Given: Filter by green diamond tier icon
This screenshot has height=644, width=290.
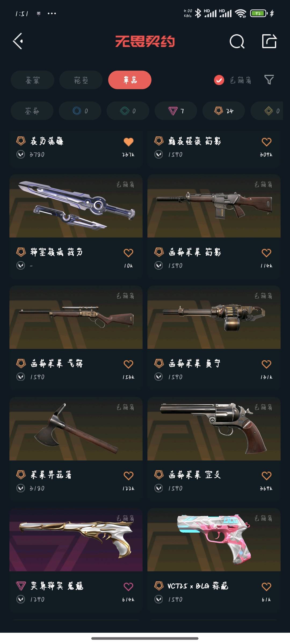Looking at the screenshot, I should (x=128, y=111).
